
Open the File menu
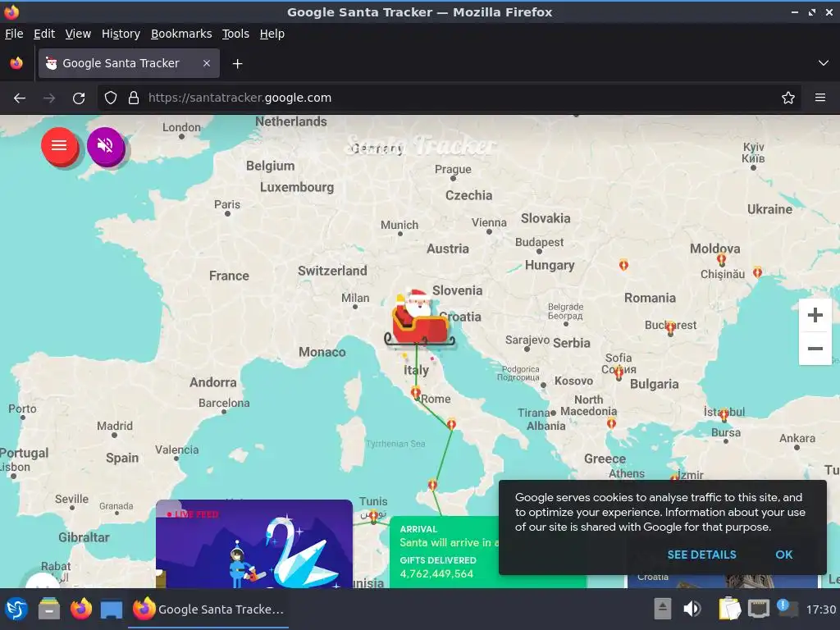point(14,34)
